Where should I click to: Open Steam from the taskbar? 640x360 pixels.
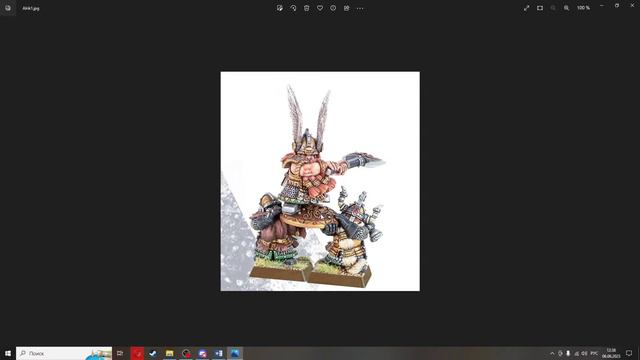click(x=153, y=353)
